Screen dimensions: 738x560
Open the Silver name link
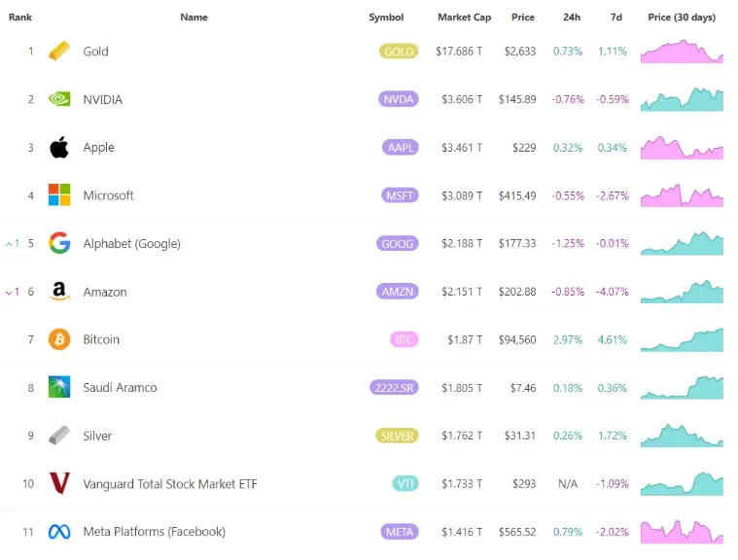(x=97, y=436)
